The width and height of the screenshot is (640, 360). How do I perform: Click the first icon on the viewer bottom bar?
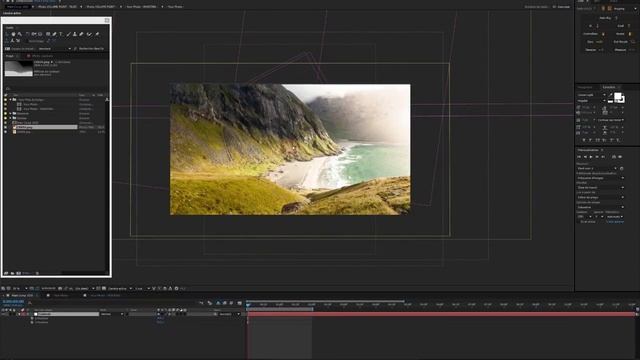[3, 289]
